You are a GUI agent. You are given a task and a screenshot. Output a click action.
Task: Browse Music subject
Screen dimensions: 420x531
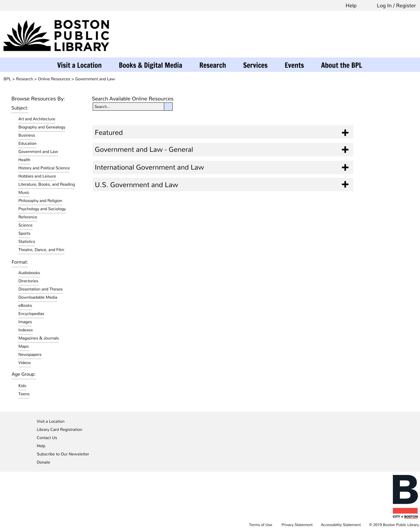24,192
